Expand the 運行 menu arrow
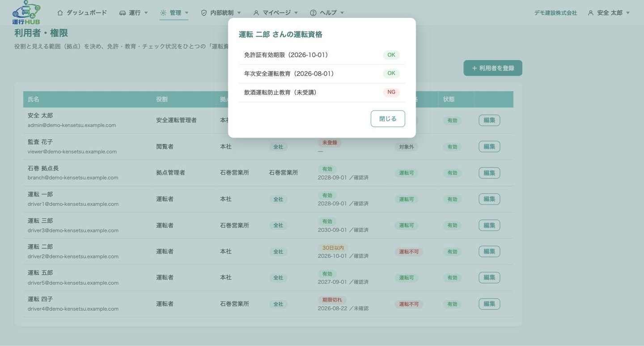Image resolution: width=644 pixels, height=346 pixels. [x=146, y=13]
